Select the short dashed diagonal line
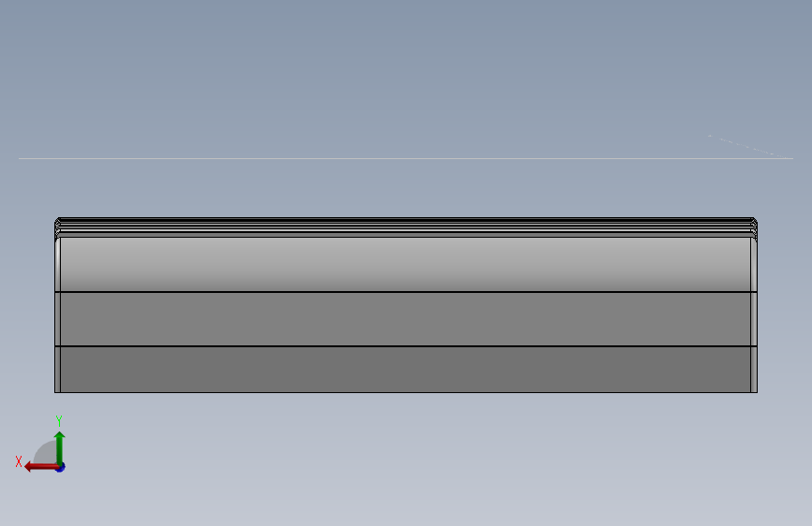Viewport: 812px width, 526px height. click(748, 146)
